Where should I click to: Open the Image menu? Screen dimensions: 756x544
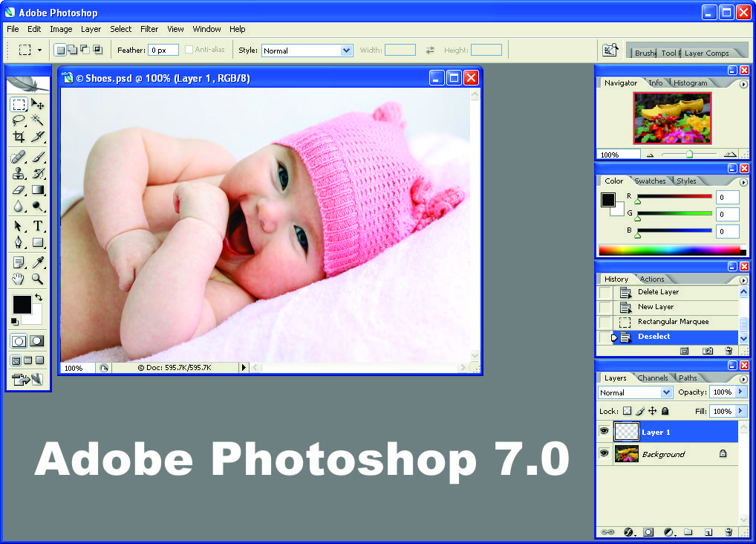tap(61, 29)
